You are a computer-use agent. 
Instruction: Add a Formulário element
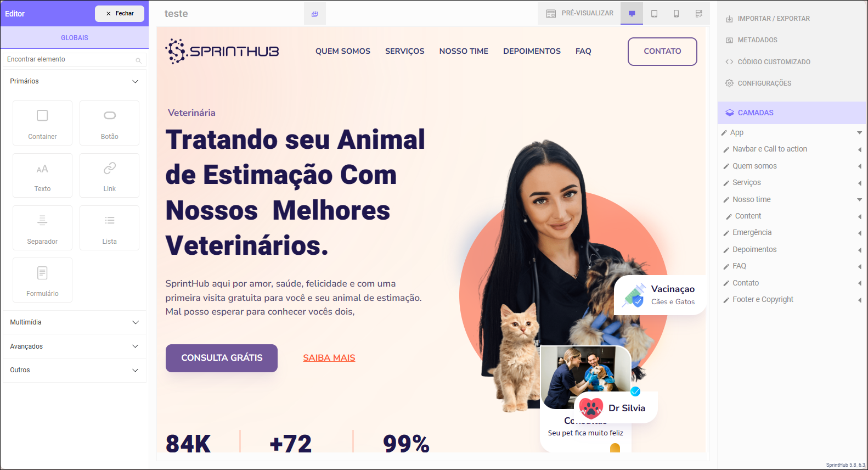42,280
